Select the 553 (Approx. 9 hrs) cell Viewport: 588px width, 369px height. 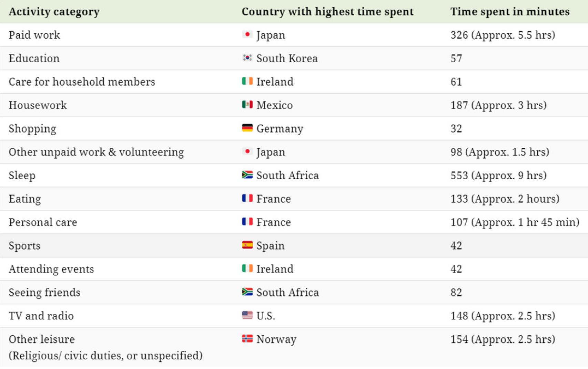click(x=498, y=176)
